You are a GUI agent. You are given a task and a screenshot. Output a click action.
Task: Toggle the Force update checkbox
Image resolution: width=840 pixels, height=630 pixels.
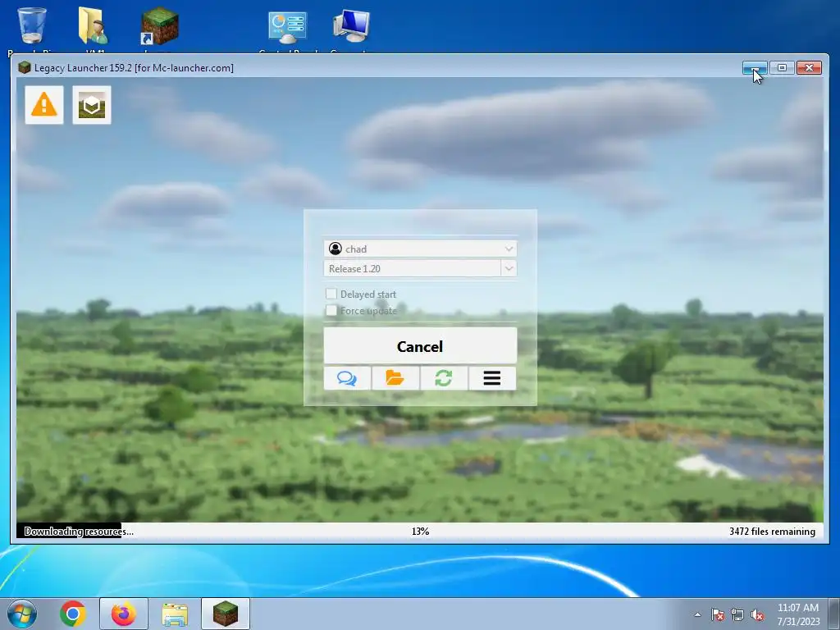coord(331,310)
